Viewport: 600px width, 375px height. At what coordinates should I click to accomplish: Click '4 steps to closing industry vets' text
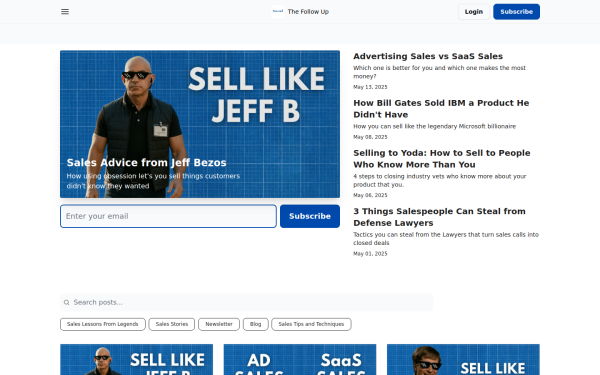(x=440, y=180)
